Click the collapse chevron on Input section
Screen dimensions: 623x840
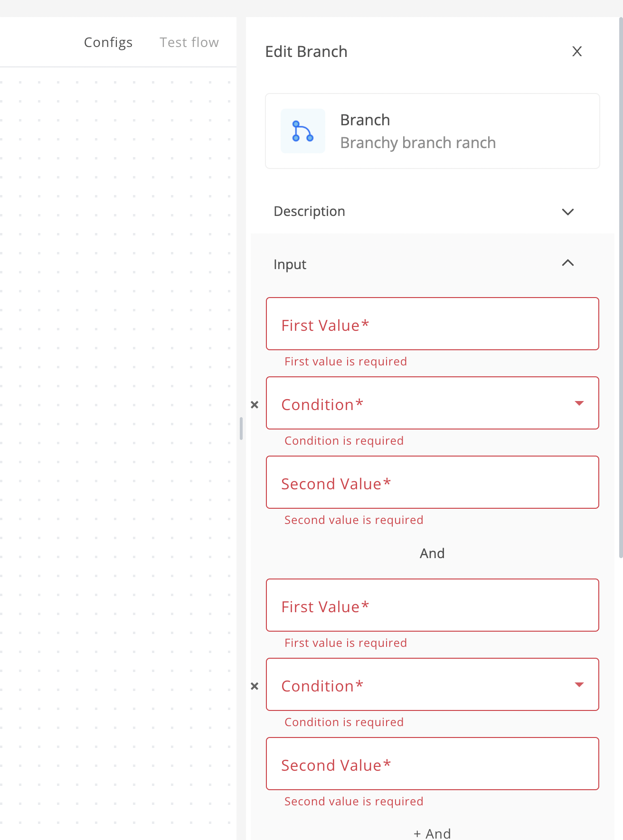[567, 263]
